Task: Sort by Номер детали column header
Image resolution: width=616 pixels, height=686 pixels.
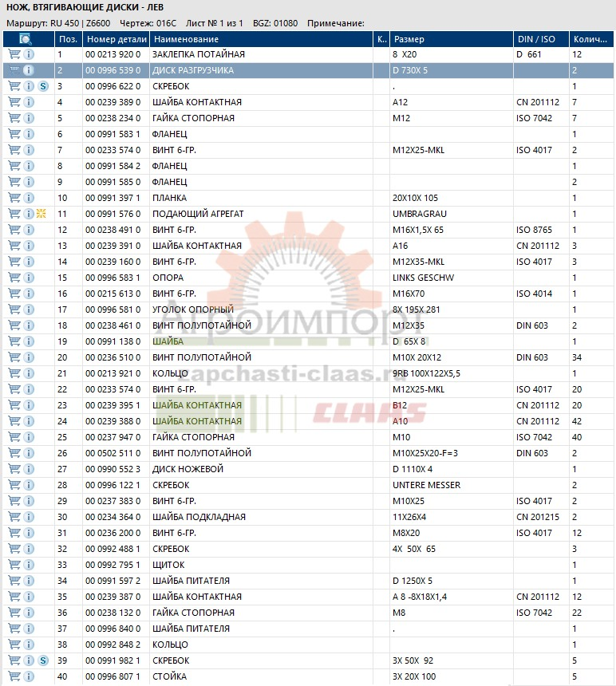Action: click(x=116, y=39)
